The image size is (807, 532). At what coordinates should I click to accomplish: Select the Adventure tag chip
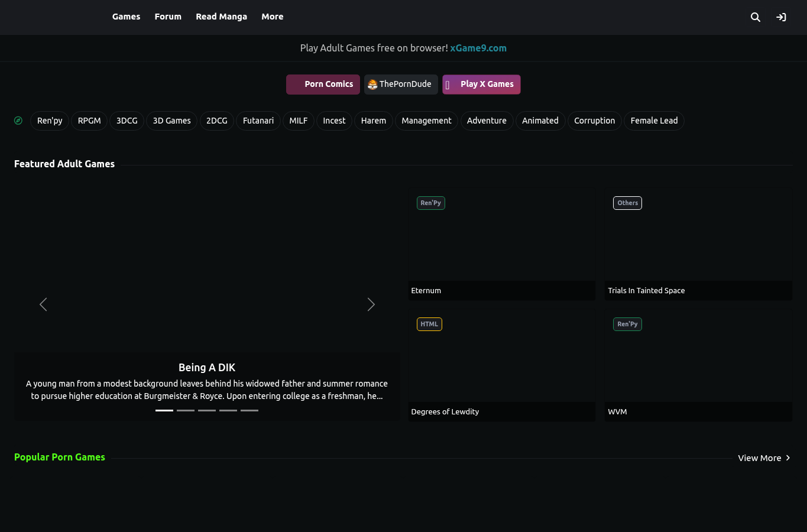(x=487, y=121)
